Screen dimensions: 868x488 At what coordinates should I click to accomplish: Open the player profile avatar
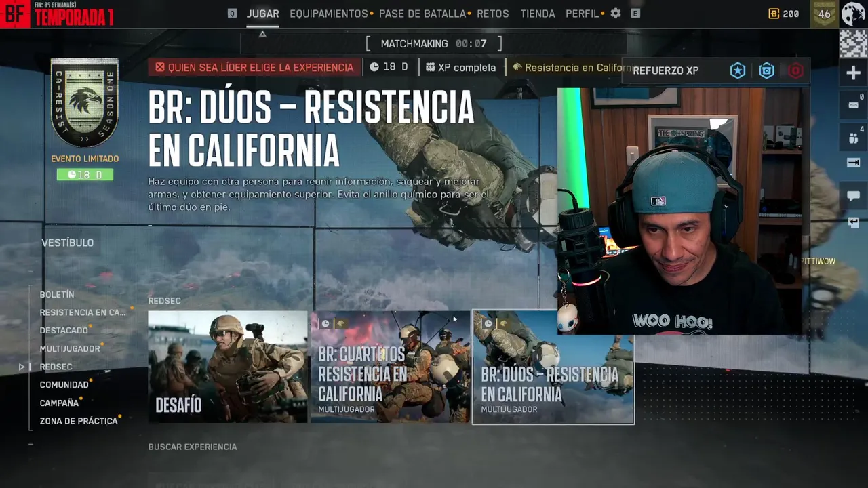click(x=853, y=14)
